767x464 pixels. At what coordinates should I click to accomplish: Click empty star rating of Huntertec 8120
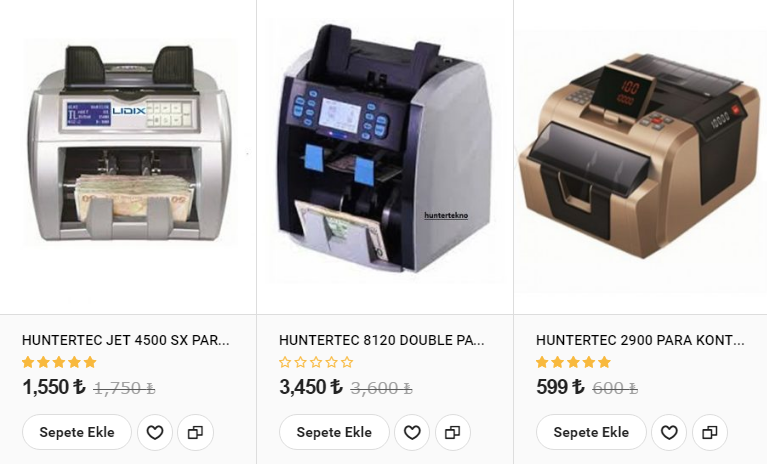pos(316,362)
